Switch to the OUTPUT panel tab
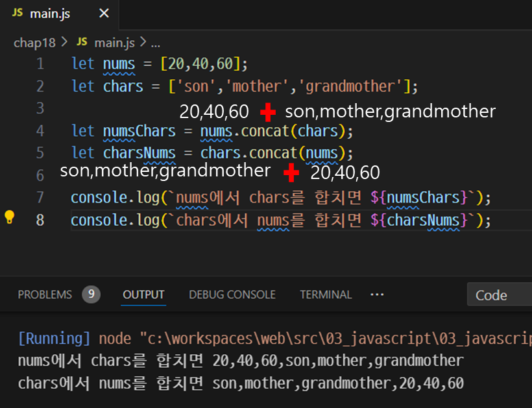The height and width of the screenshot is (408, 532). [x=143, y=294]
